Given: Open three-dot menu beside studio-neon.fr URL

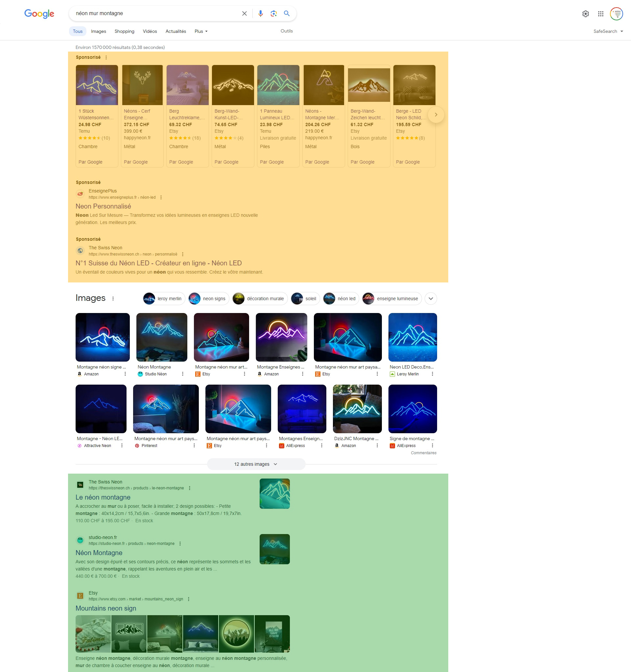Looking at the screenshot, I should point(180,544).
